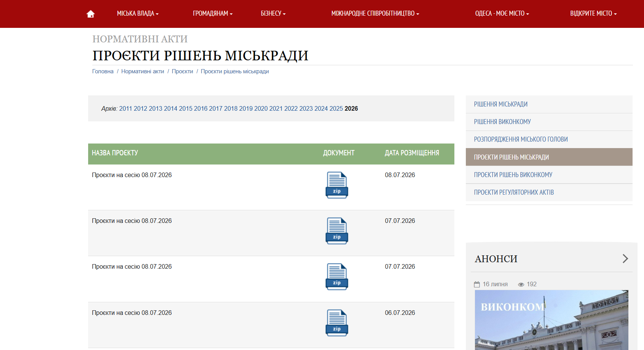Click the ВИКОНКОМ announcement thumbnail image
Image resolution: width=644 pixels, height=350 pixels.
551,320
